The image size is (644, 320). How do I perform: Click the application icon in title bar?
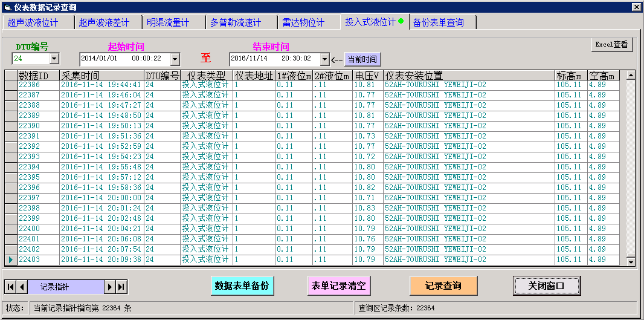click(x=7, y=7)
